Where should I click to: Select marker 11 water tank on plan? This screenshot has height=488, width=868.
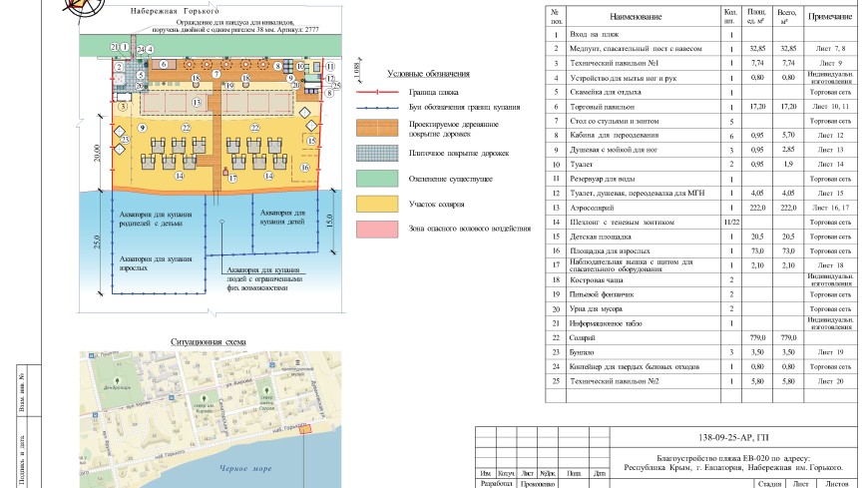pyautogui.click(x=330, y=64)
